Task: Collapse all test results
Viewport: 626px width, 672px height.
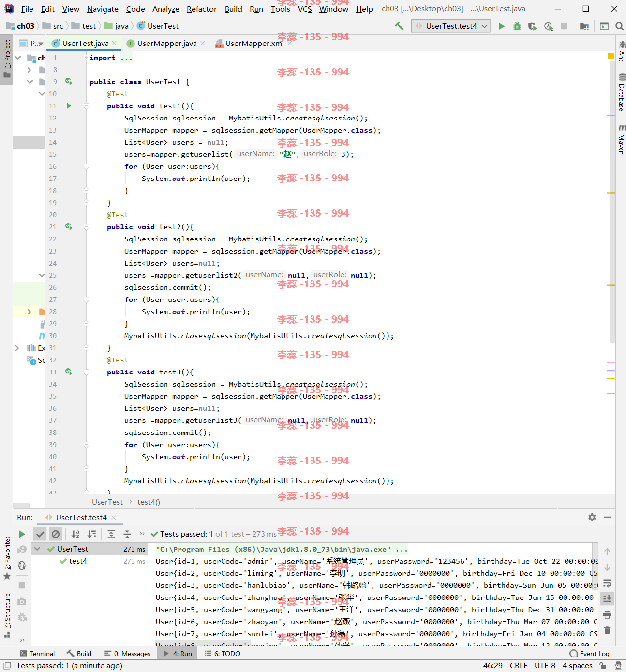Action: [x=127, y=534]
